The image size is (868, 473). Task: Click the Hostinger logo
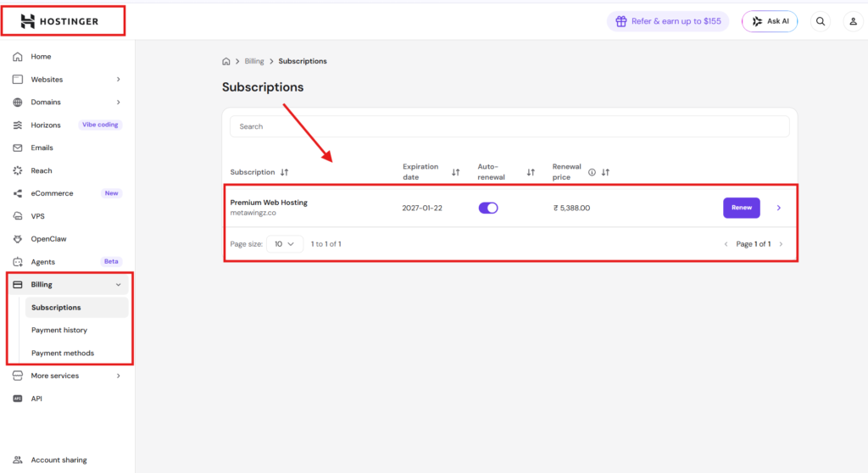(x=59, y=21)
